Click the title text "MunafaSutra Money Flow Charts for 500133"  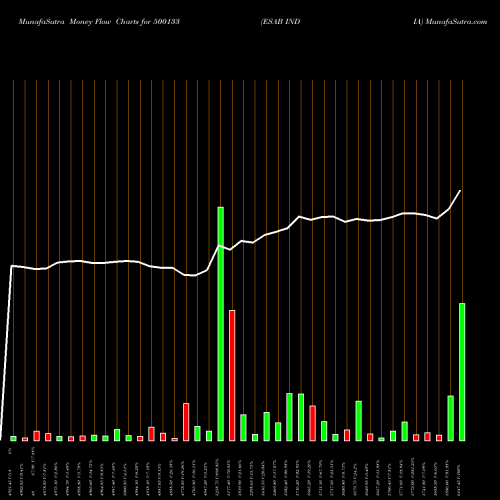pos(99,22)
